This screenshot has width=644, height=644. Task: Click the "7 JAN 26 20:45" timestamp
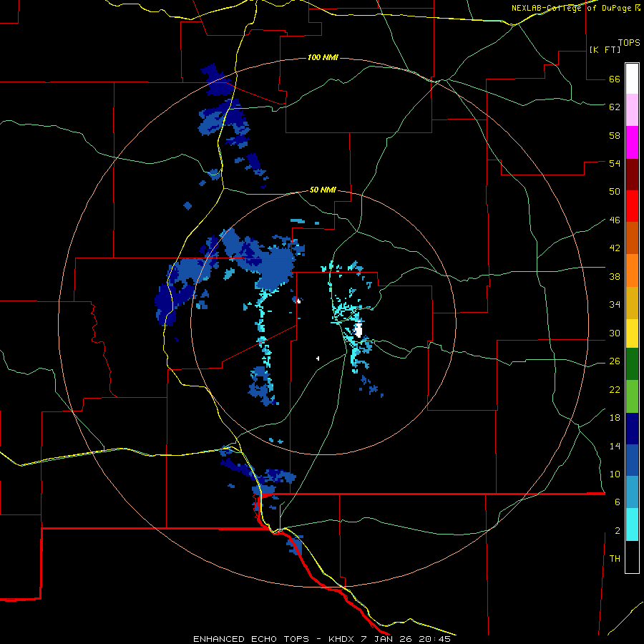coord(406,639)
